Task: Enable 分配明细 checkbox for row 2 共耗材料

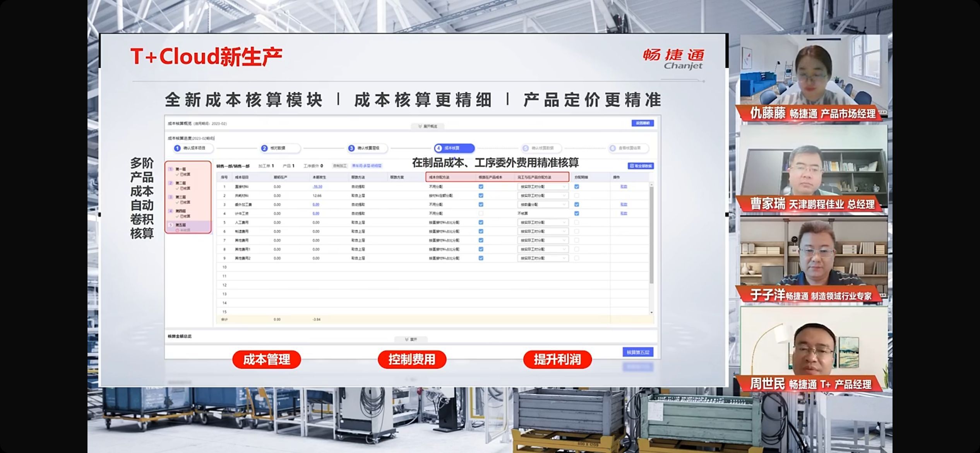Action: [x=577, y=196]
